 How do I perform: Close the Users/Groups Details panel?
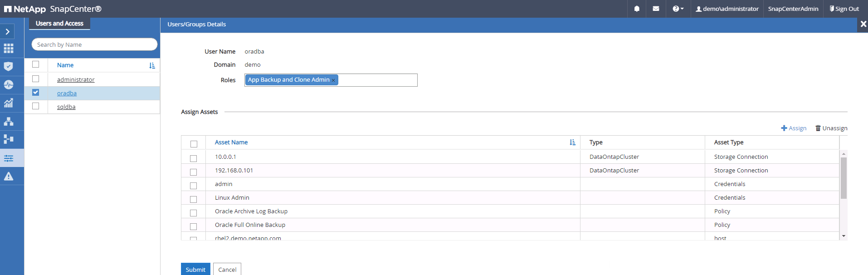(x=863, y=24)
